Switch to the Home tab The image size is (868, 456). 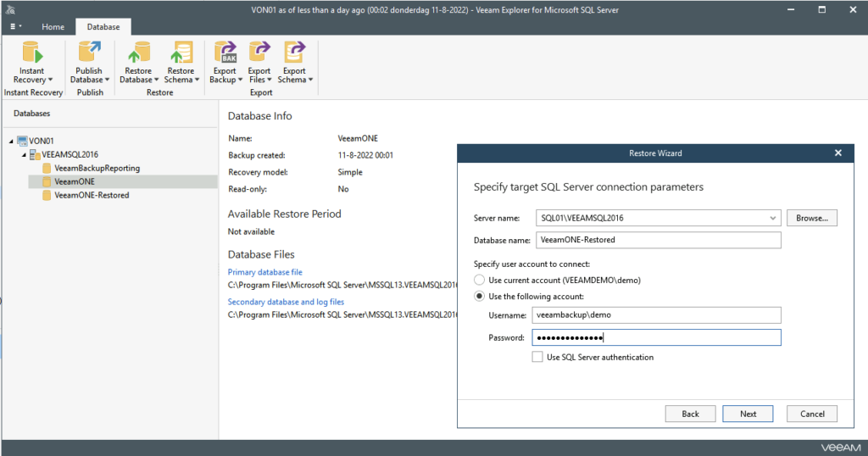(53, 26)
